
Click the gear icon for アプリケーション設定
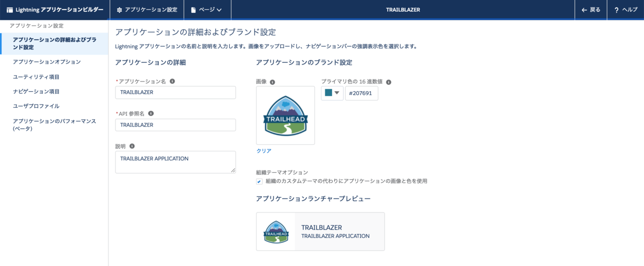click(120, 10)
